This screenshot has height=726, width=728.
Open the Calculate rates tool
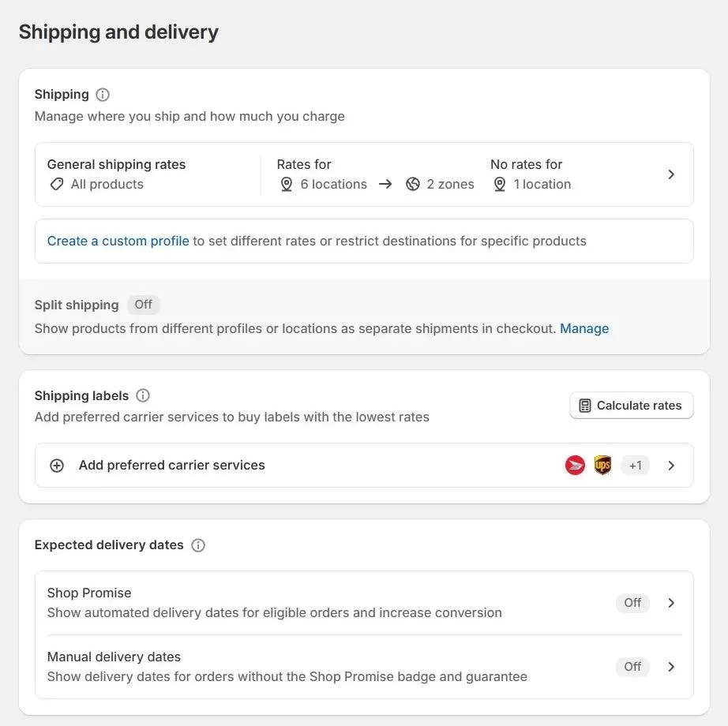tap(631, 405)
